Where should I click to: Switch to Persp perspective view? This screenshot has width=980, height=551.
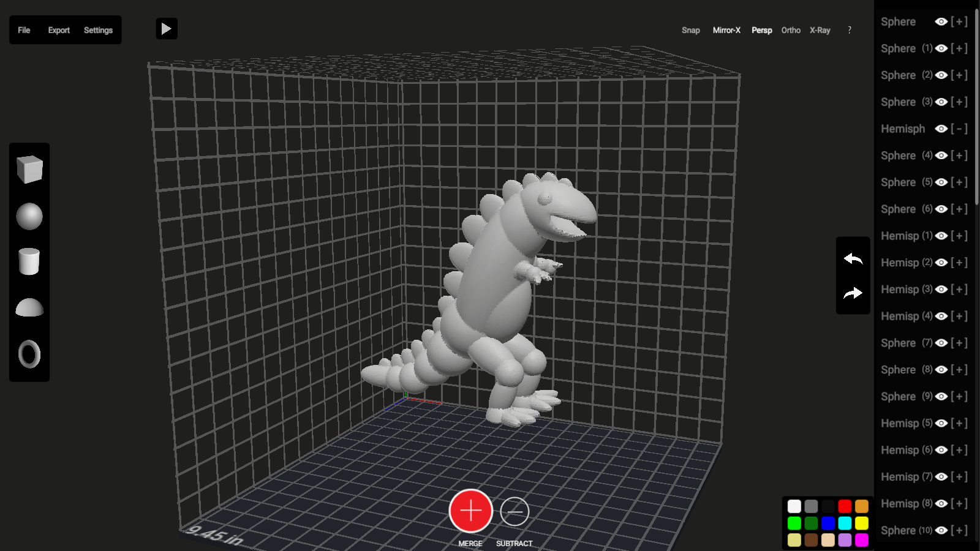click(x=762, y=30)
